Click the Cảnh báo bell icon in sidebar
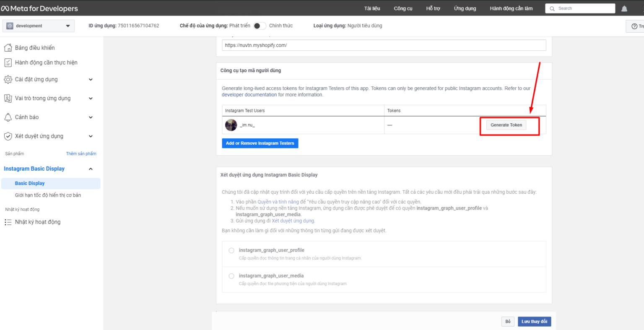Viewport: 644px width, 330px height. pyautogui.click(x=7, y=117)
